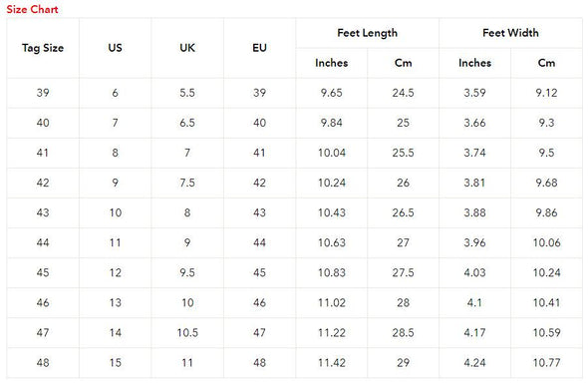The image size is (588, 390).
Task: Select the Feet Length header cell
Action: click(367, 33)
